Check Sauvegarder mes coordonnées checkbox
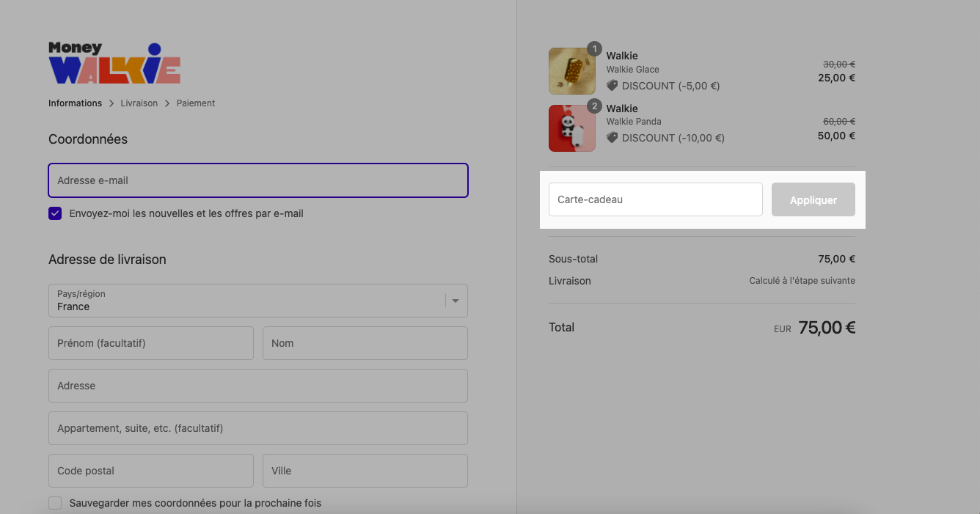The height and width of the screenshot is (514, 980). (x=55, y=503)
